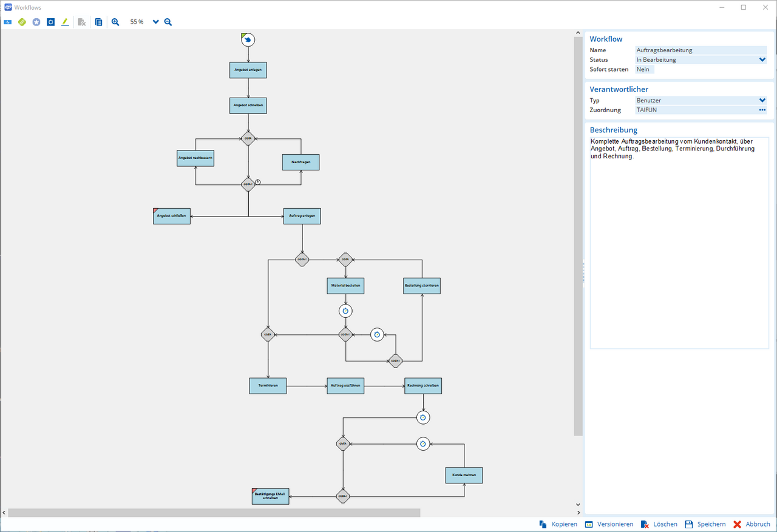The image size is (777, 532).
Task: Open the workflow settings gear icon
Action: (51, 22)
